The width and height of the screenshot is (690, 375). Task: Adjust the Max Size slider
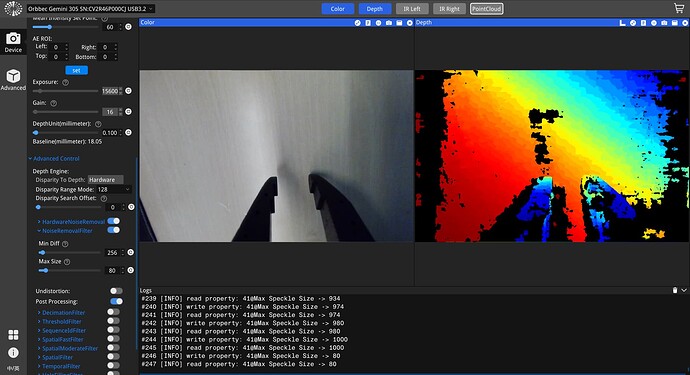[x=70, y=270]
